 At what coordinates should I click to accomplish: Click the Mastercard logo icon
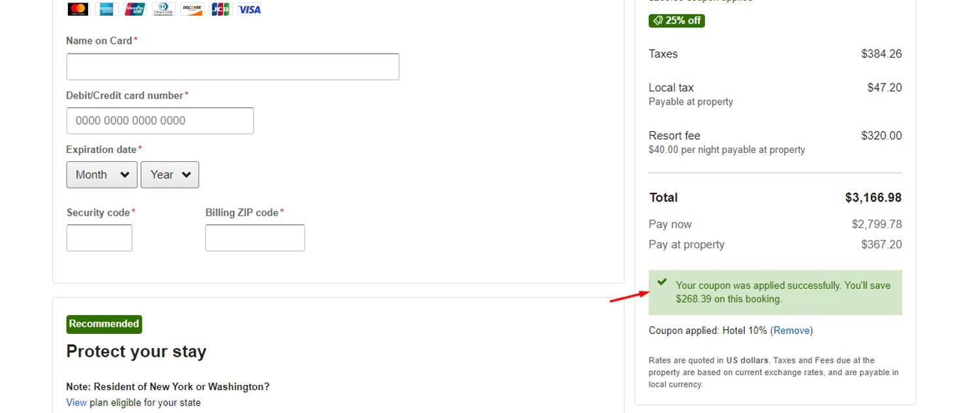tap(78, 9)
